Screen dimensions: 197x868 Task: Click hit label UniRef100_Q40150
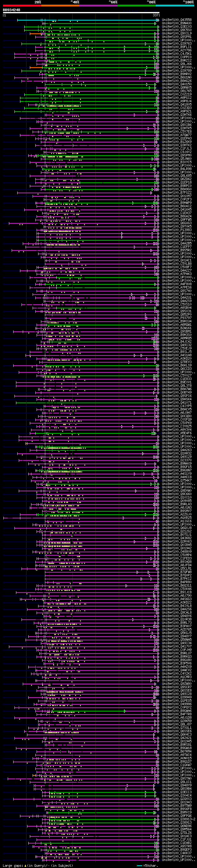tap(177, 84)
